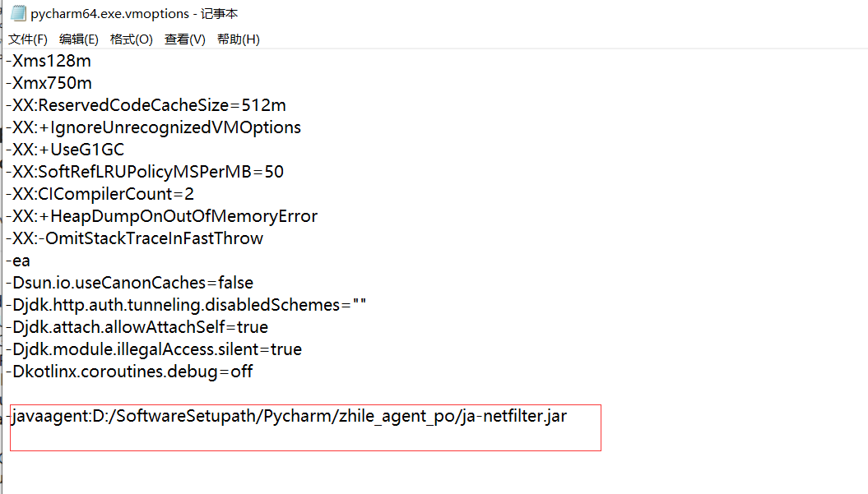Click the +IgnoreUnrecognizedVMOptions line
Screen dimensions: 868x494
tap(153, 127)
